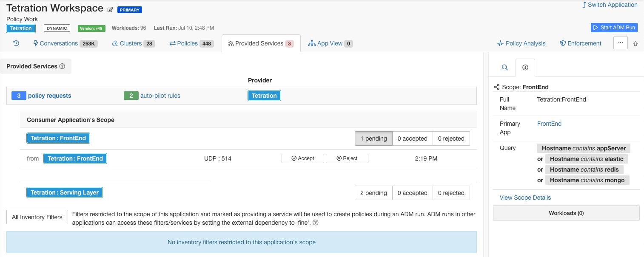Click the Tetration : FrontEnd consumer scope header tag
This screenshot has width=644, height=257.
point(58,138)
